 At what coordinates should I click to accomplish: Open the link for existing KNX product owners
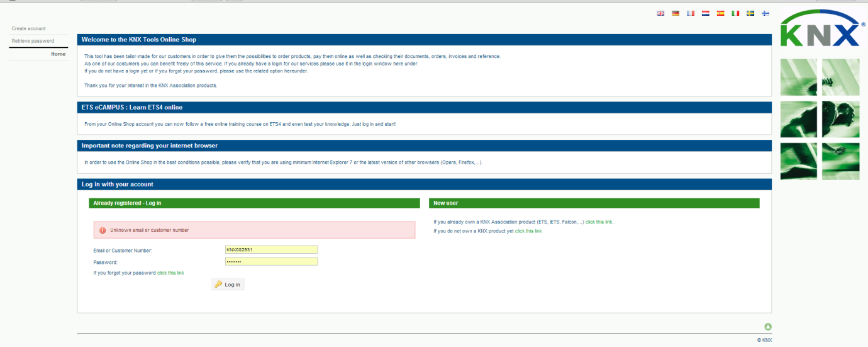click(x=599, y=222)
